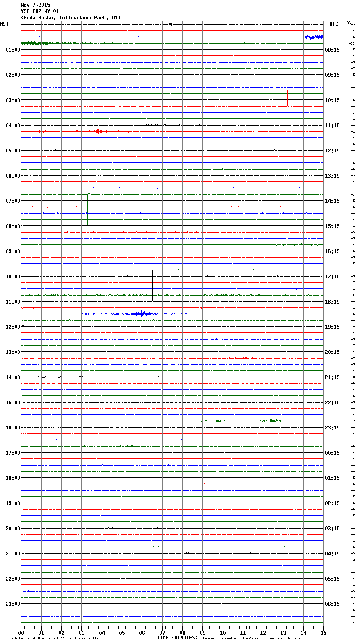Click the date label Nov 7,2015
Image resolution: width=357 pixels, height=644 pixels.
coord(35,5)
